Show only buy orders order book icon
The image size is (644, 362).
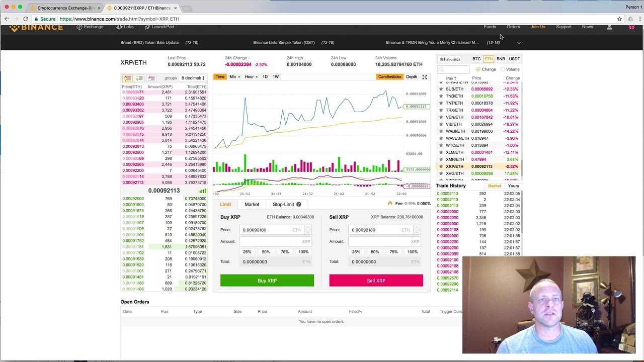point(139,78)
